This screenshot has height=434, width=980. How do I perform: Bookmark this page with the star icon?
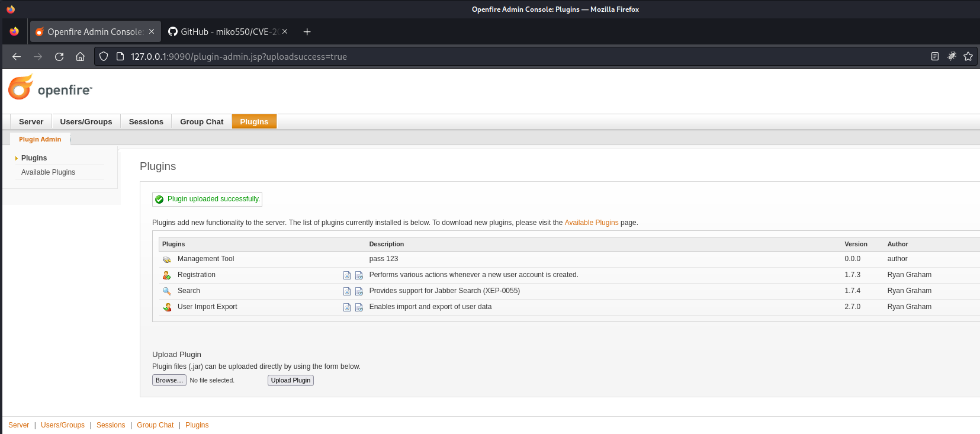coord(968,56)
